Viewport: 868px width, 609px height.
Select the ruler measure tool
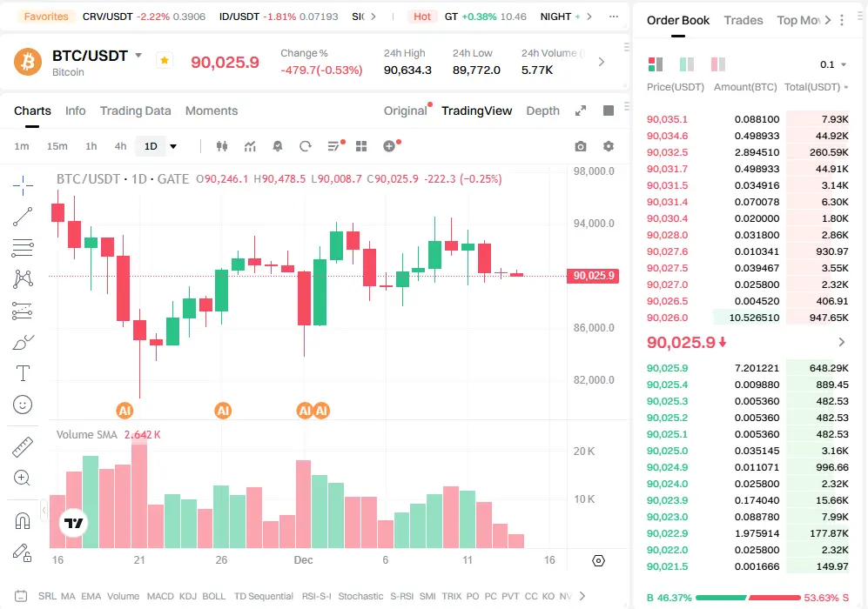23,447
